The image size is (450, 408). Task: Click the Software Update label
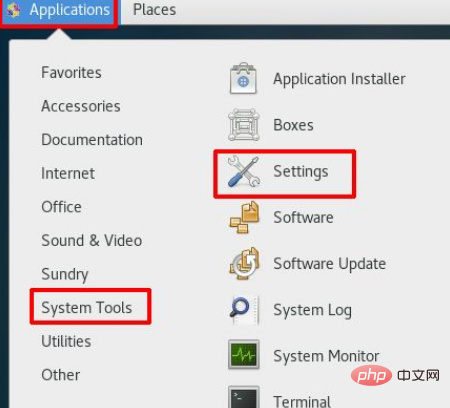click(330, 264)
